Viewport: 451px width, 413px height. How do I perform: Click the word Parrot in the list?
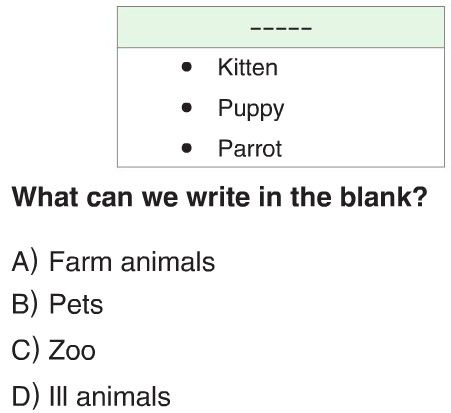click(250, 149)
